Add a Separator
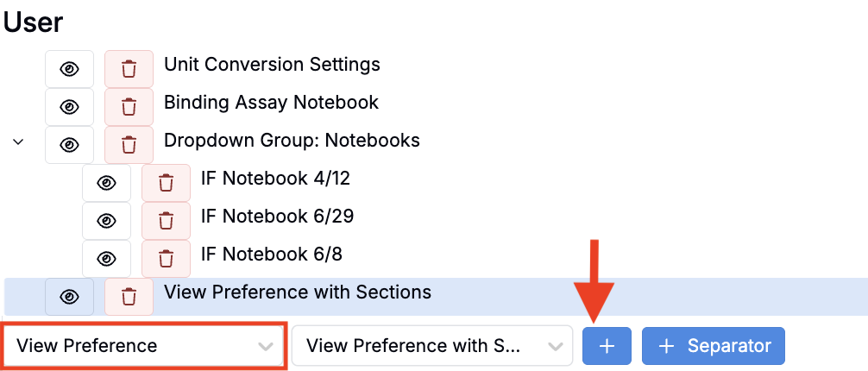The height and width of the screenshot is (371, 868). [713, 346]
